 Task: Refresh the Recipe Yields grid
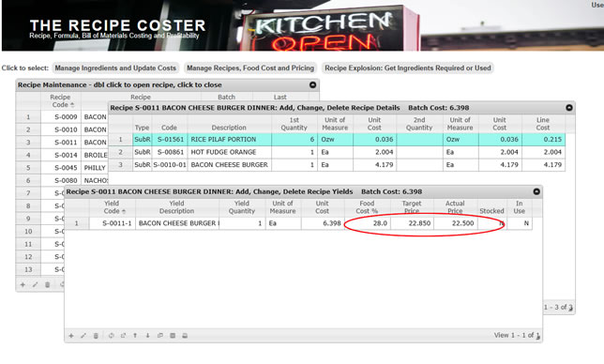point(111,336)
